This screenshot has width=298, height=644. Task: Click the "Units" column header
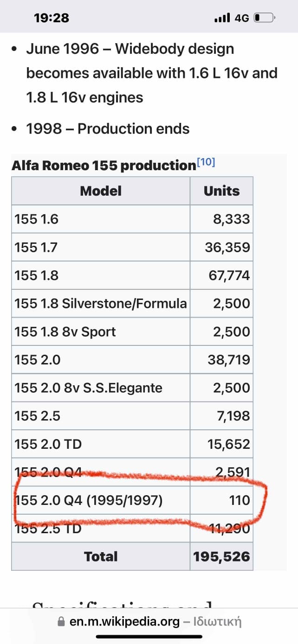click(x=221, y=191)
